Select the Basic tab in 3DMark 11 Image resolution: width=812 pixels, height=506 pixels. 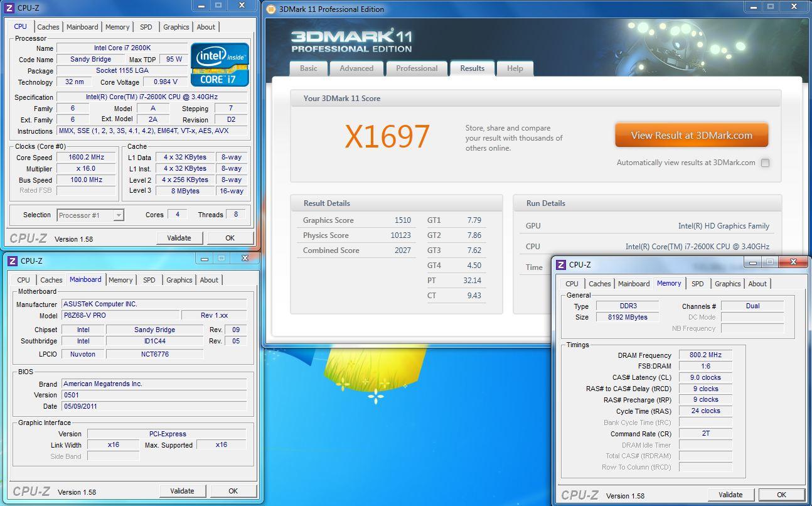(308, 68)
